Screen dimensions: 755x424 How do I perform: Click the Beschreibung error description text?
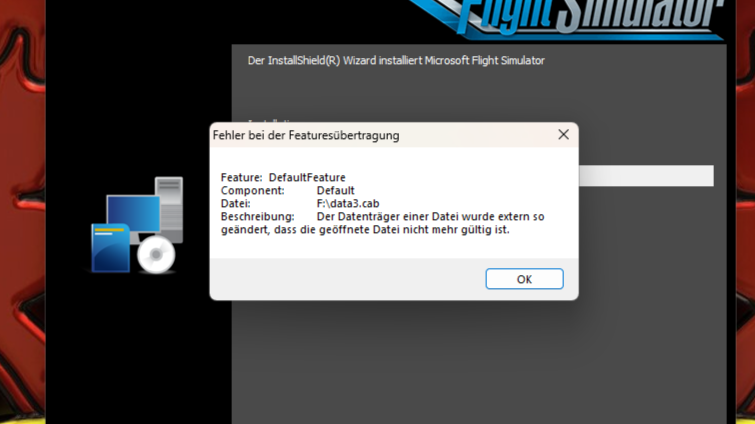tap(383, 223)
